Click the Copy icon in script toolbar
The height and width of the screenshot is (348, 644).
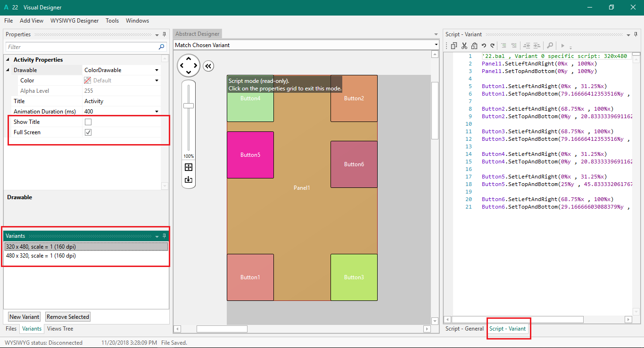click(454, 46)
